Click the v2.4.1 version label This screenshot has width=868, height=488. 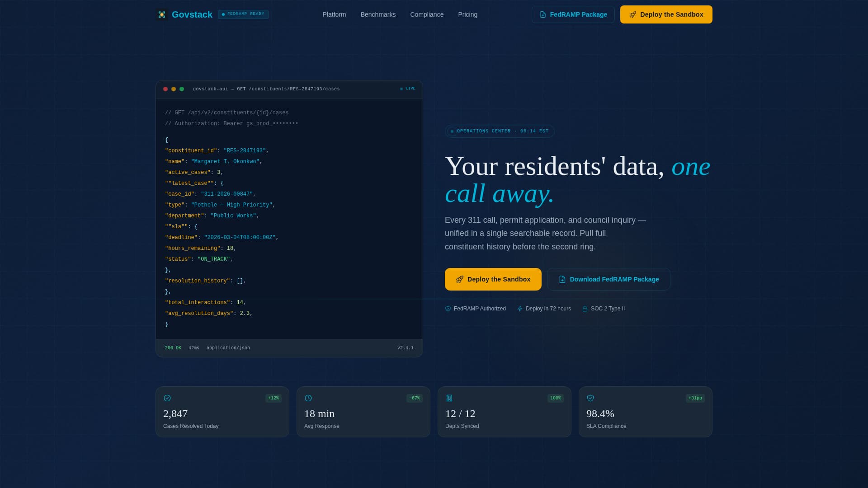click(x=406, y=348)
